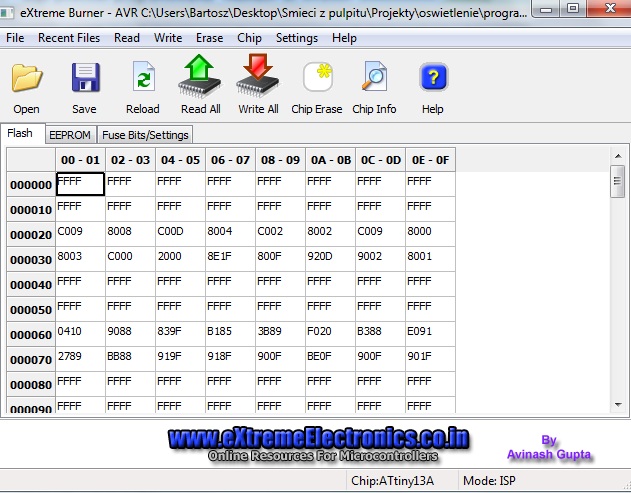Open the Erase menu

point(209,38)
